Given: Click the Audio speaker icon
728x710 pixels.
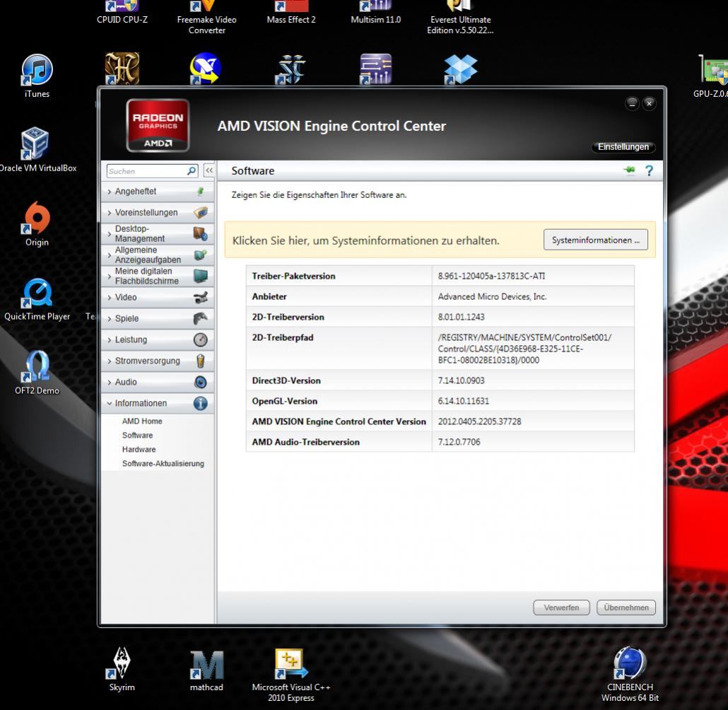Looking at the screenshot, I should coord(200,382).
